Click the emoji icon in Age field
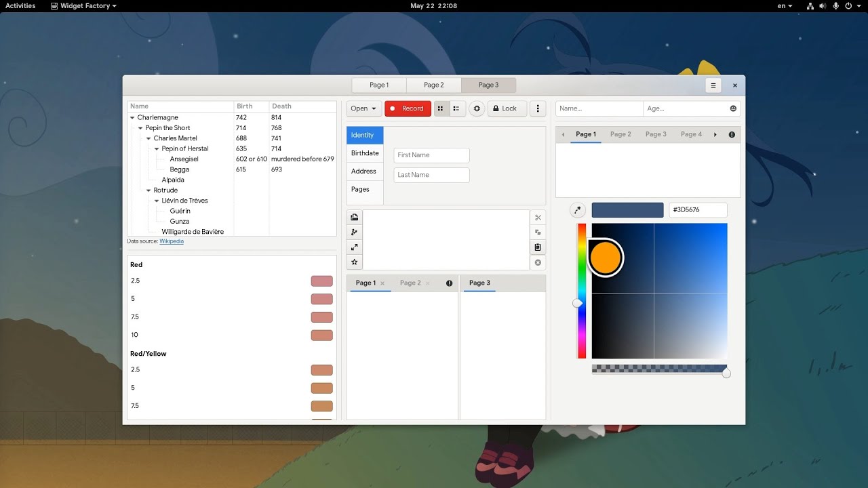 [733, 108]
